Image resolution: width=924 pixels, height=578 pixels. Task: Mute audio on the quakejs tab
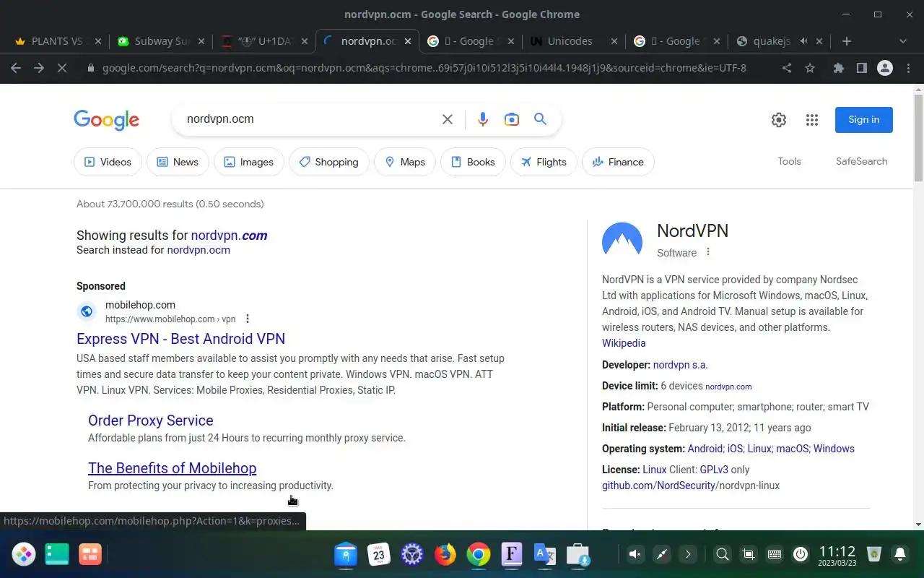click(x=804, y=41)
